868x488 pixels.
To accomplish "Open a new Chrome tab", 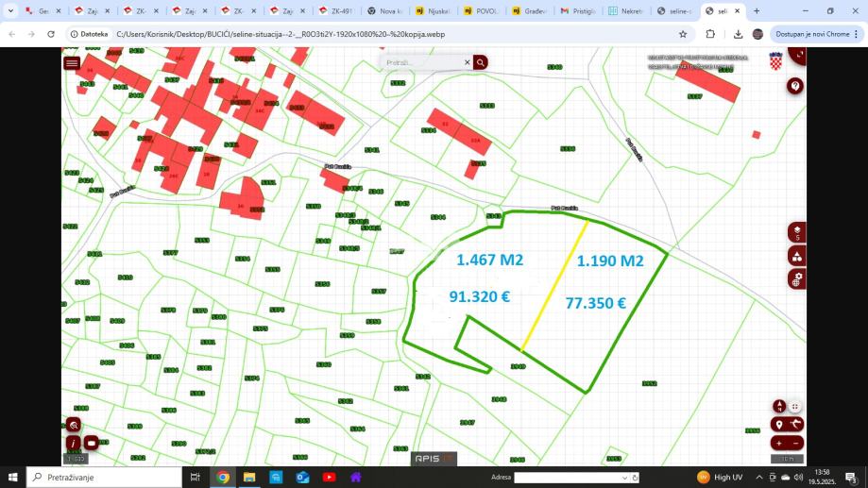I will click(x=757, y=11).
